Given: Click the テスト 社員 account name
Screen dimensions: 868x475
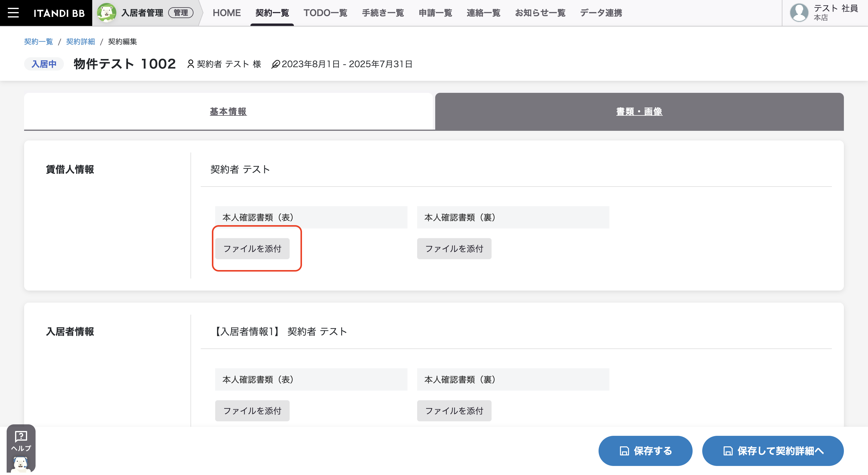Looking at the screenshot, I should point(835,8).
